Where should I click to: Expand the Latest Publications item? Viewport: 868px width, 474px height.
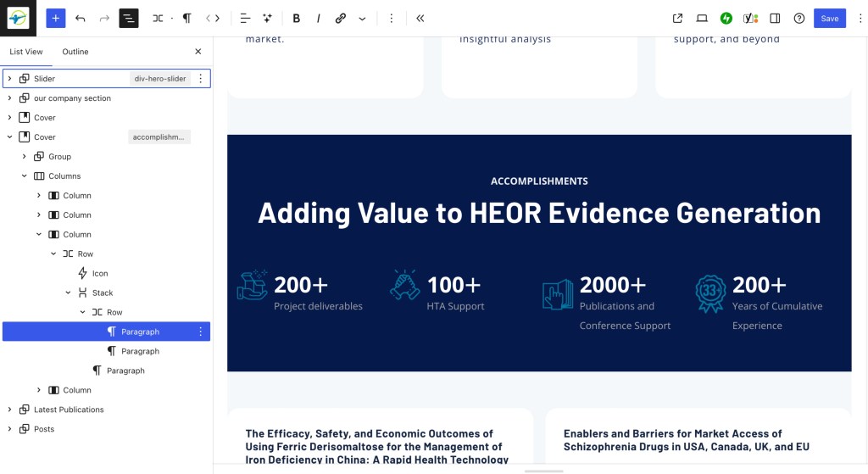pyautogui.click(x=9, y=410)
